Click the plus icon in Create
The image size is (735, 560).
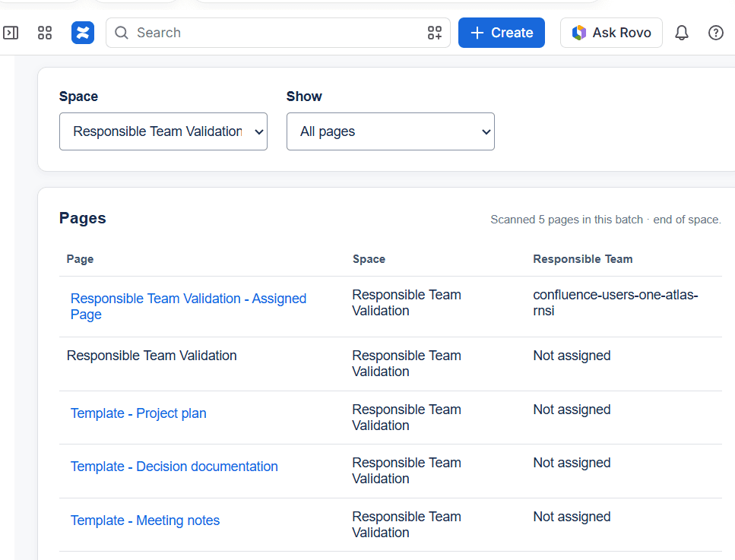point(477,33)
